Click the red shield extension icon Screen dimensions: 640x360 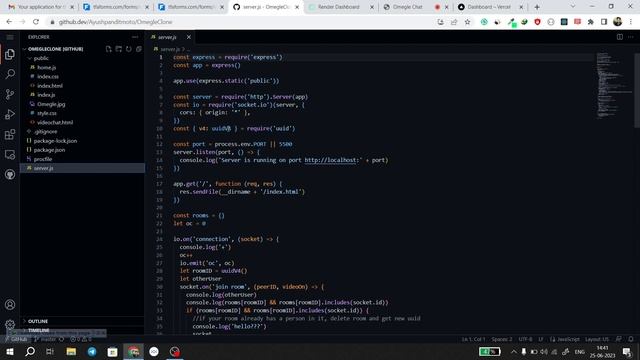point(537,22)
